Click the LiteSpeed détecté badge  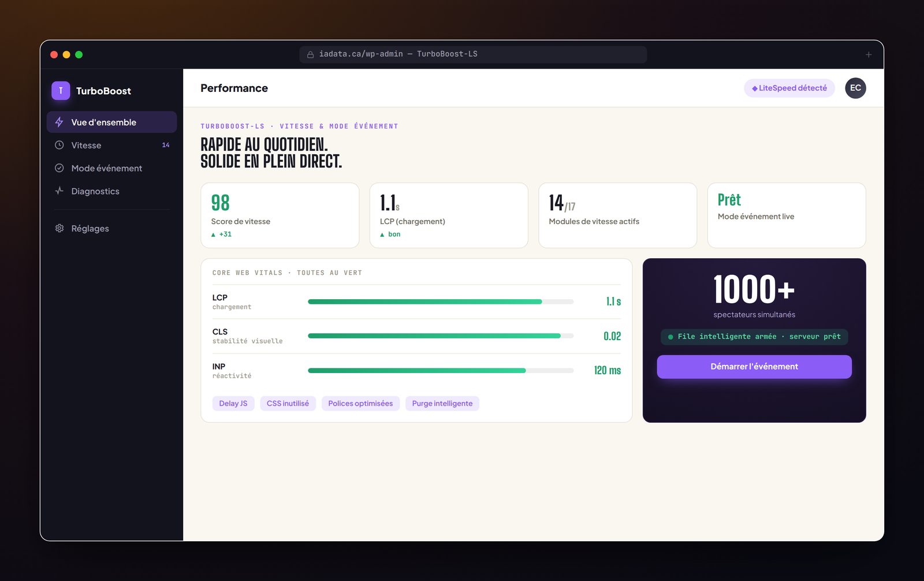789,88
